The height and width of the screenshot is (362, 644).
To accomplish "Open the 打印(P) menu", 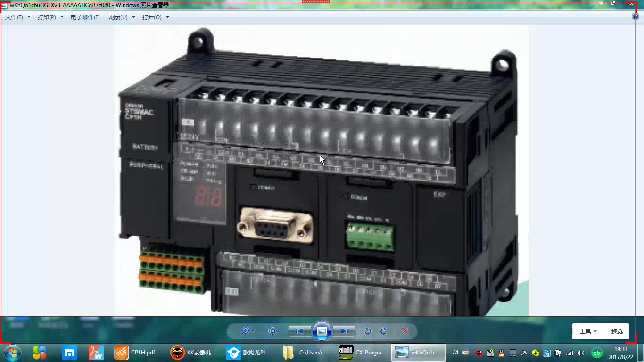I will coord(50,17).
